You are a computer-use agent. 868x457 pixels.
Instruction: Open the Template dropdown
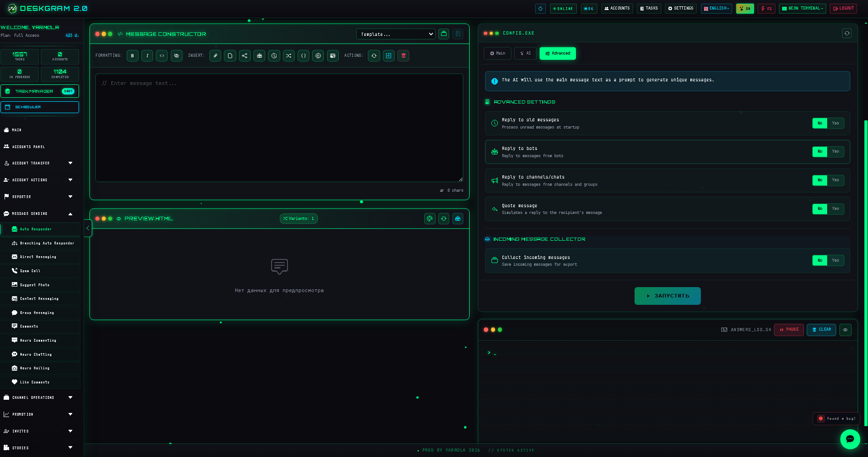[x=396, y=34]
